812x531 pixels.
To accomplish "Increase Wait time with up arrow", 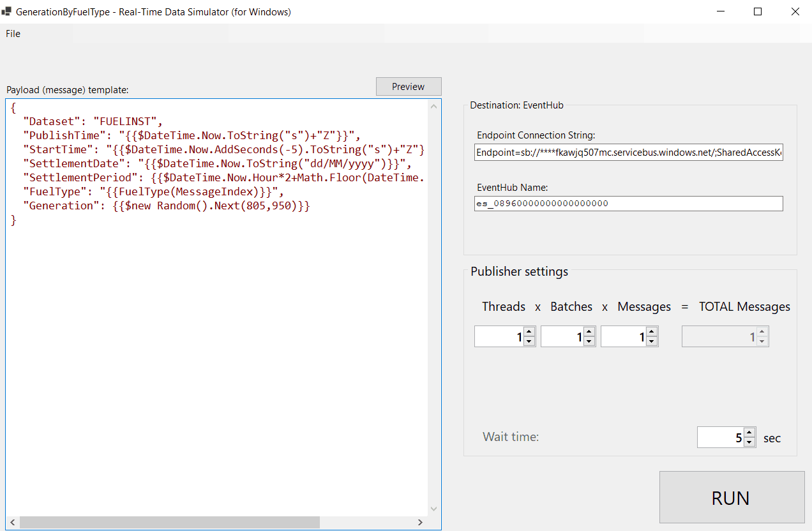I will tap(749, 432).
